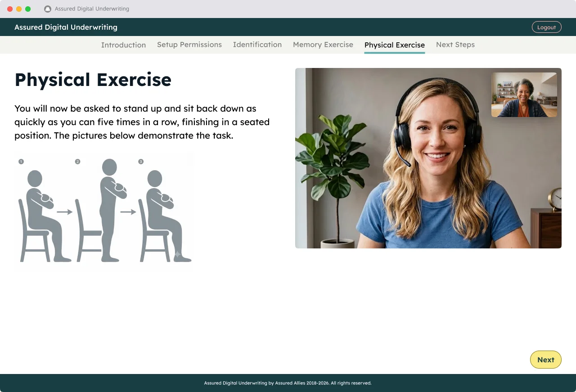Click the window title text in title bar
This screenshot has height=392, width=576.
tap(92, 9)
